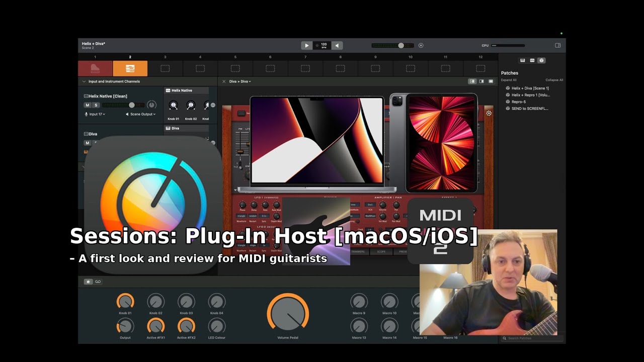Click the Volume Pedal knob
The height and width of the screenshot is (362, 644).
pyautogui.click(x=288, y=314)
